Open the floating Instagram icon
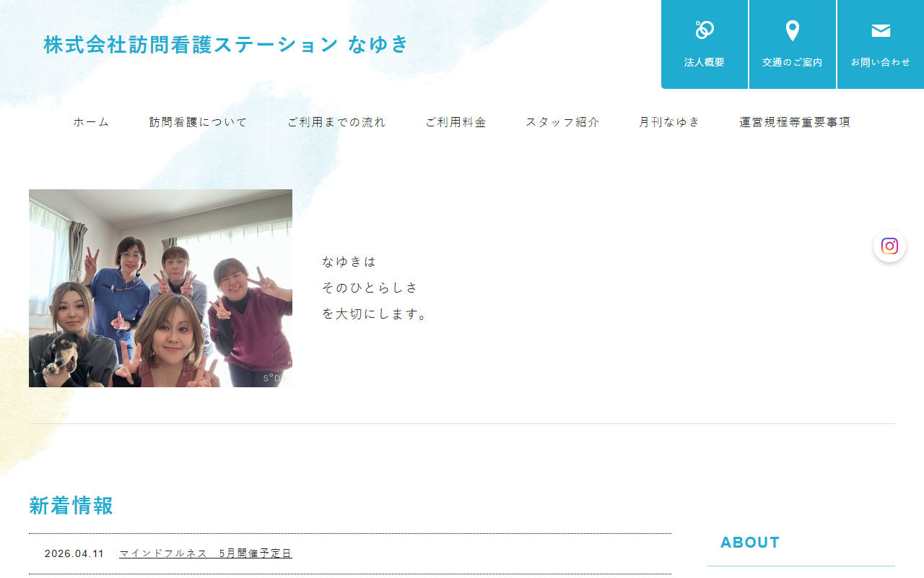The image size is (924, 578). (889, 246)
